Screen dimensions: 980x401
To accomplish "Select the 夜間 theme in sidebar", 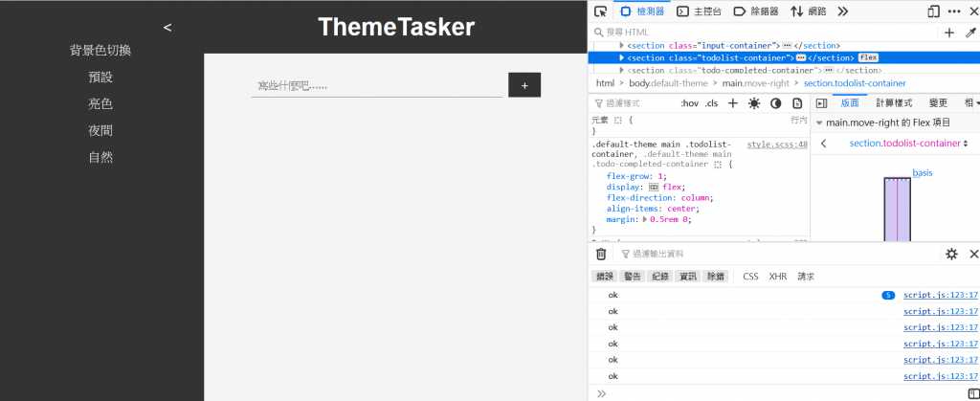I will tap(100, 130).
